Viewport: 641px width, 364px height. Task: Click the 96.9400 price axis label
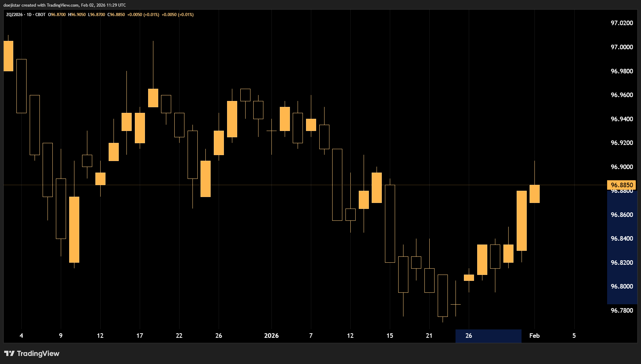pos(621,119)
